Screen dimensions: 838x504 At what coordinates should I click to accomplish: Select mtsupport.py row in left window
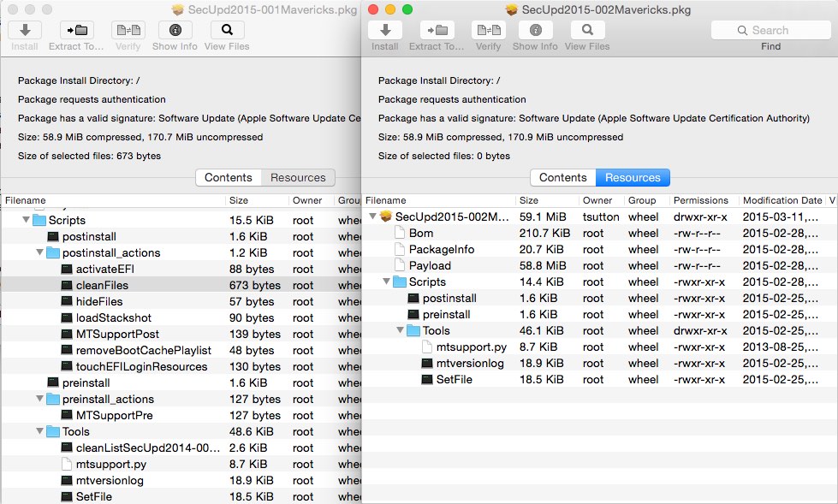(181, 464)
